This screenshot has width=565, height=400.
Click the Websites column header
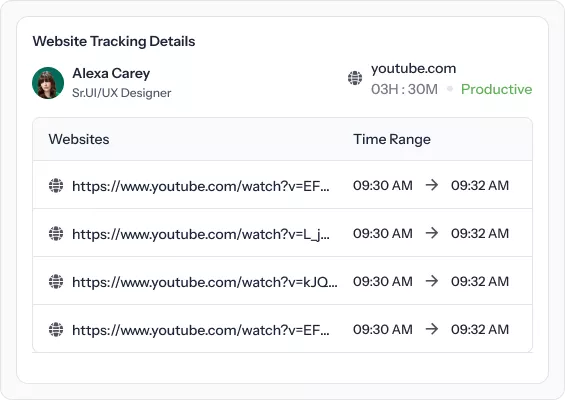pos(79,139)
